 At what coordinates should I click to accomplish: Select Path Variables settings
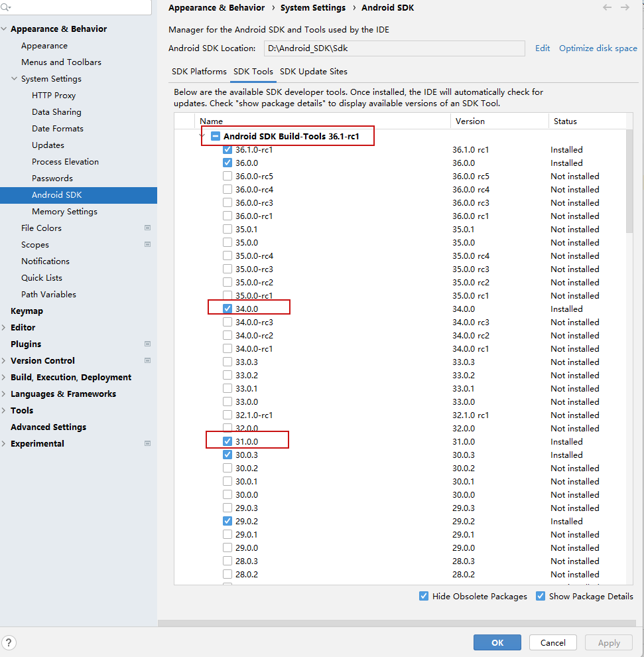pyautogui.click(x=48, y=294)
